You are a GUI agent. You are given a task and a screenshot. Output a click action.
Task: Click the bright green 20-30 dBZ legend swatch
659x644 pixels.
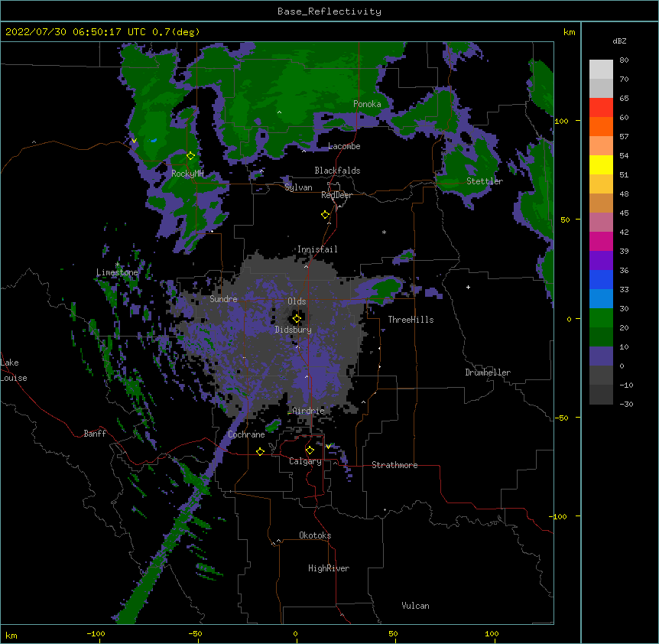601,318
